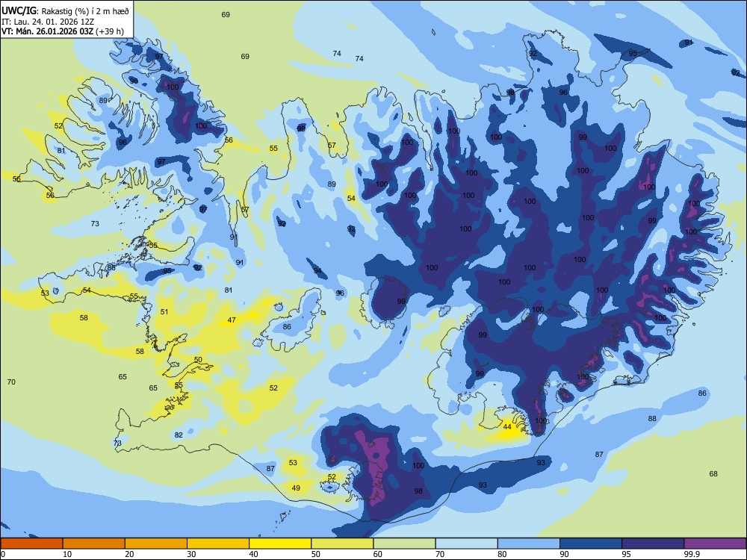Select the orange 10–20 legend color segment
Screen dimensions: 747x560
(94, 544)
